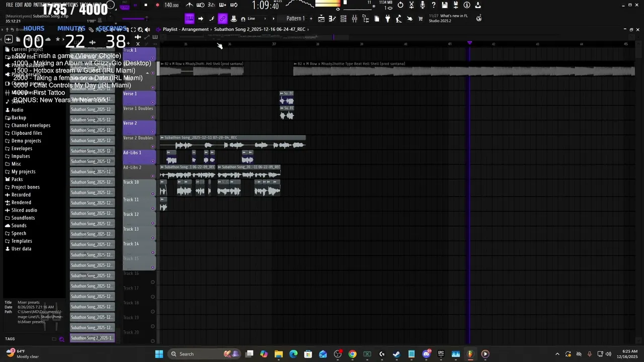Viewport: 644px width, 362px height.
Task: Select the Hell Shell beat clip at bar 38
Action: pyautogui.click(x=464, y=69)
